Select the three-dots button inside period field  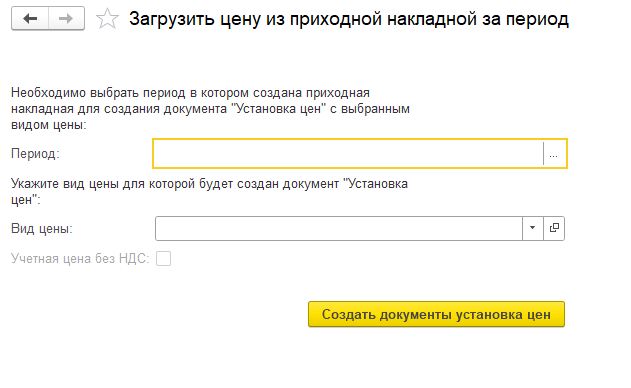(554, 153)
